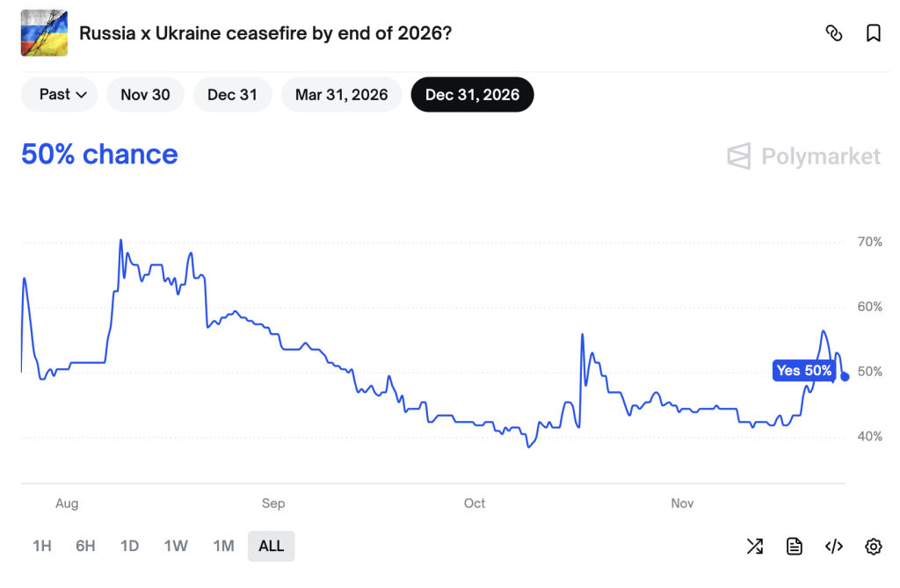Click the shuffle comparison icon below the chart

[x=754, y=546]
